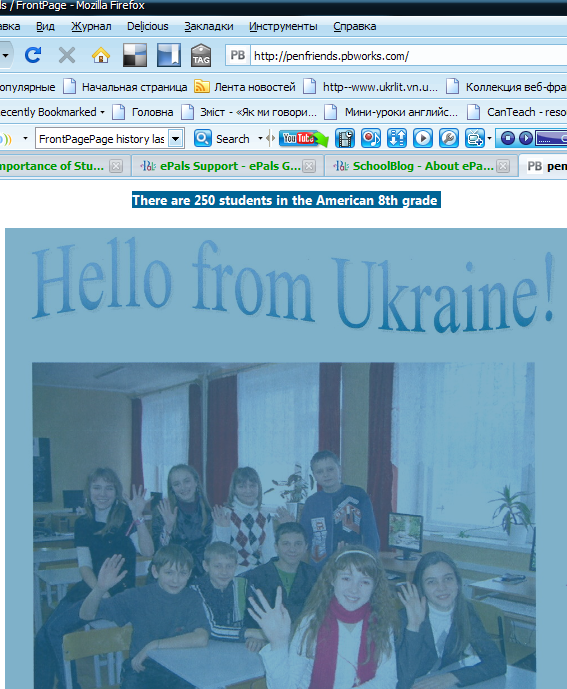Close the SchoolBlog - About ePals tab
Viewport: 567px width, 689px height.
pyautogui.click(x=503, y=166)
